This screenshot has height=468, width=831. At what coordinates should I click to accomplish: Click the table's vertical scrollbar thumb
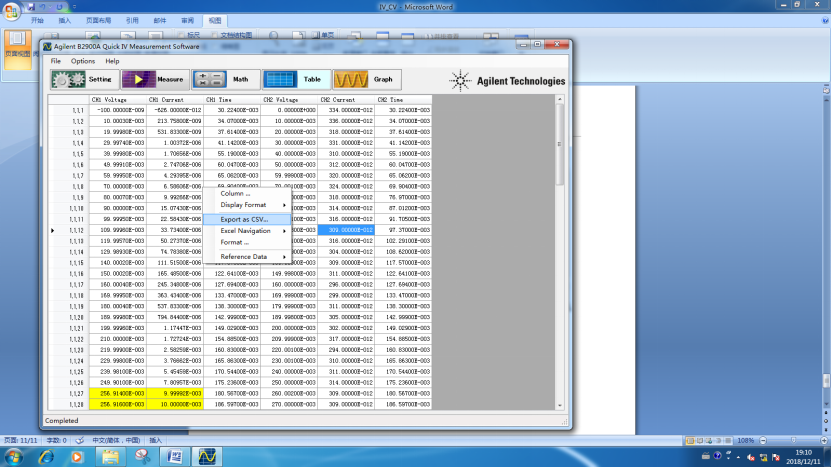point(560,144)
